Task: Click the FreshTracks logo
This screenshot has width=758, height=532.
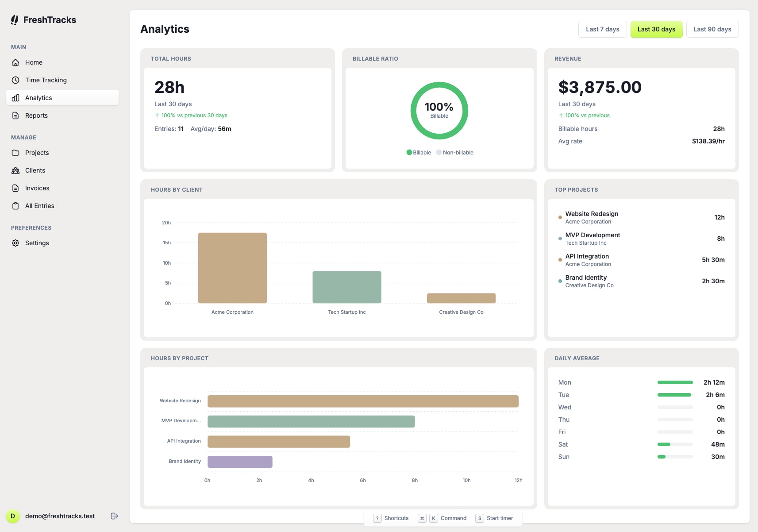Action: point(43,19)
